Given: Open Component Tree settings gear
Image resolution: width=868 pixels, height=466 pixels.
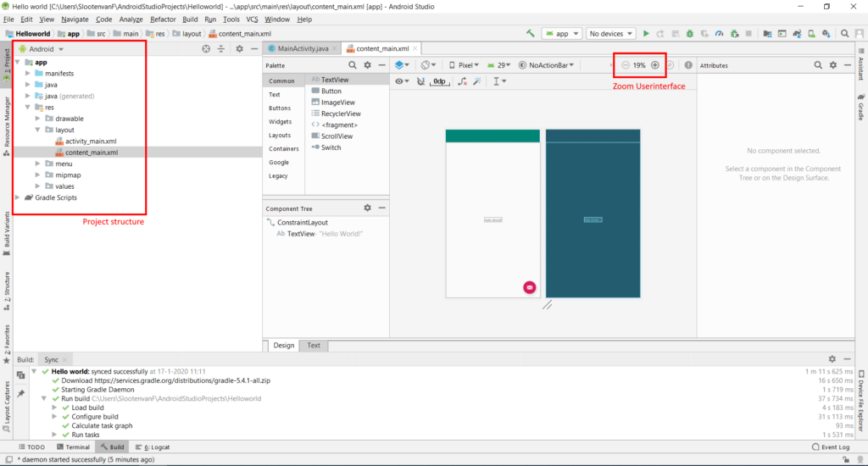Looking at the screenshot, I should [367, 208].
